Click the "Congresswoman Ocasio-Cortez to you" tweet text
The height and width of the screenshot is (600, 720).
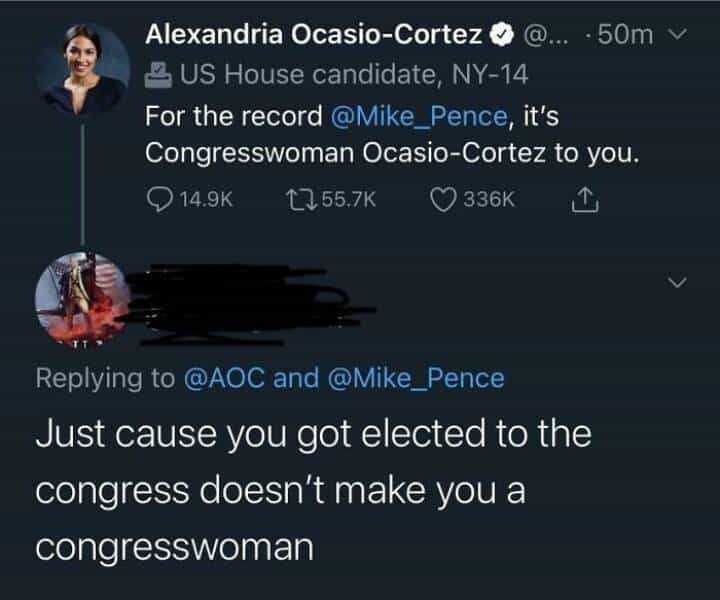coord(391,154)
